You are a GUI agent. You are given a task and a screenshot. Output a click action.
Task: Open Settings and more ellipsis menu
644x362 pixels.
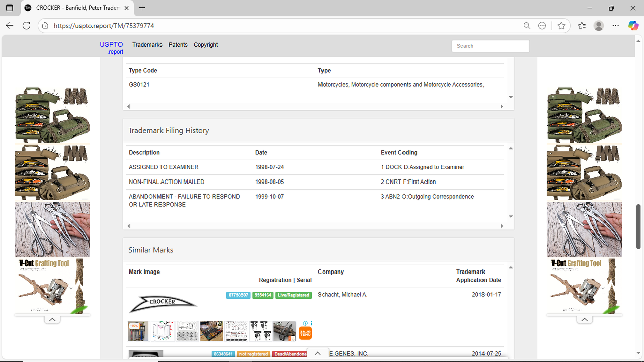click(x=616, y=26)
